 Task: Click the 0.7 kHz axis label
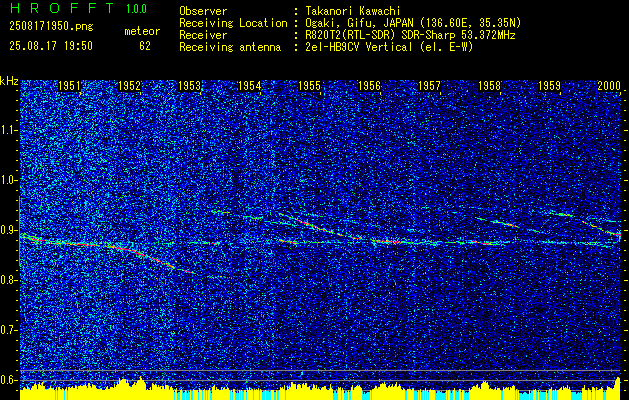[8, 330]
